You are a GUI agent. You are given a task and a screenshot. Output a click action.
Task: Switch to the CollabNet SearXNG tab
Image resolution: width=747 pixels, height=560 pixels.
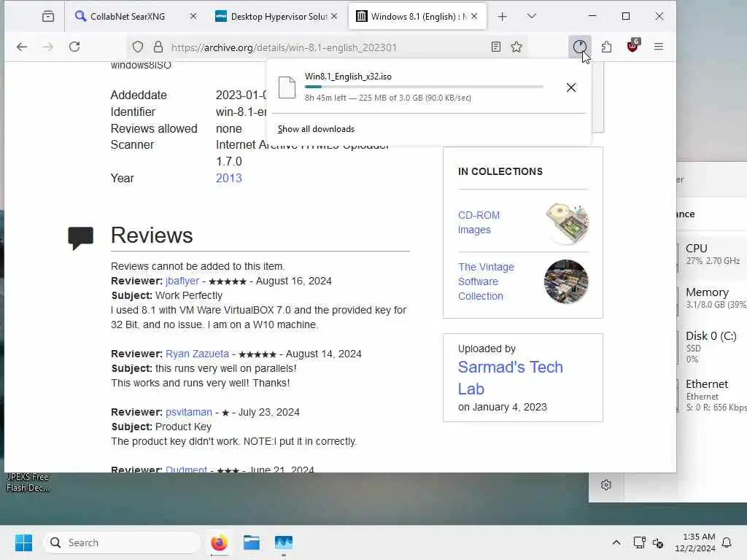(128, 17)
